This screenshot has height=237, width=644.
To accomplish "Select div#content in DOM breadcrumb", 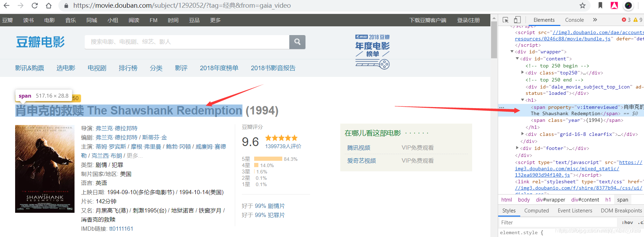I will (x=585, y=199).
